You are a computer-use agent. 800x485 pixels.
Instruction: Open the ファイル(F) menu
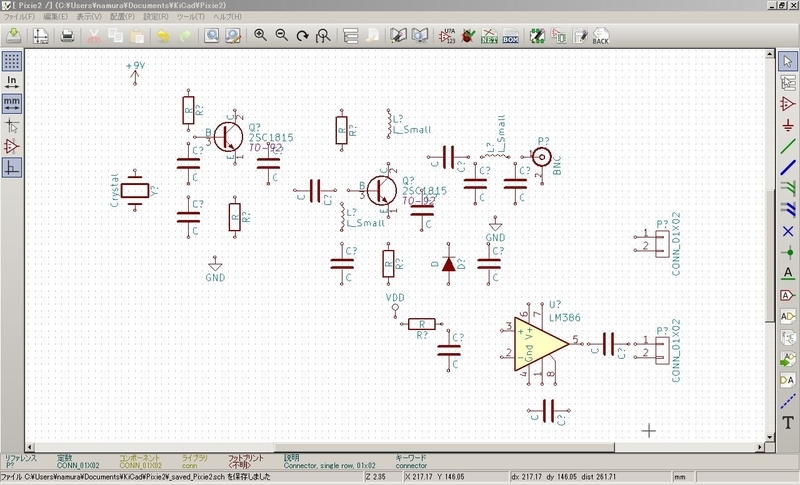tap(18, 18)
